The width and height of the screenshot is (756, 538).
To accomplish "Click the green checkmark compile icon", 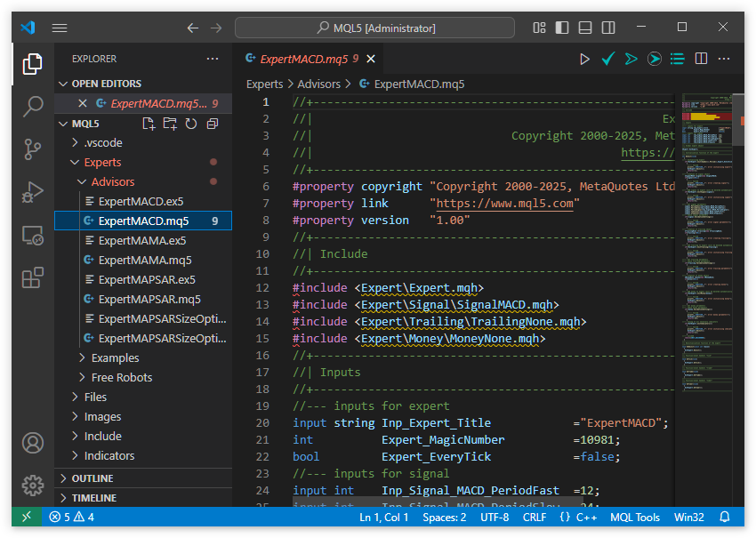I will (608, 59).
